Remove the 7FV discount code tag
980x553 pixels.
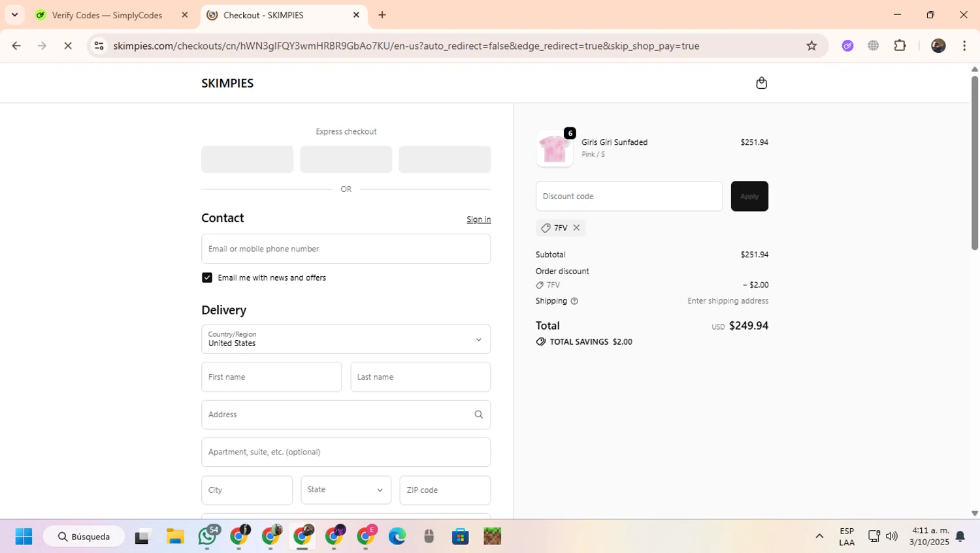576,228
